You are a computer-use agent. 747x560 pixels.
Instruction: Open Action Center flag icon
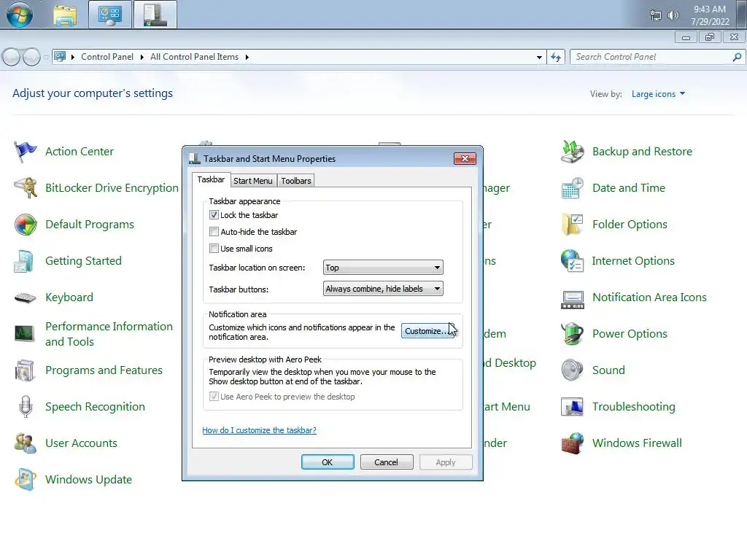coord(26,152)
